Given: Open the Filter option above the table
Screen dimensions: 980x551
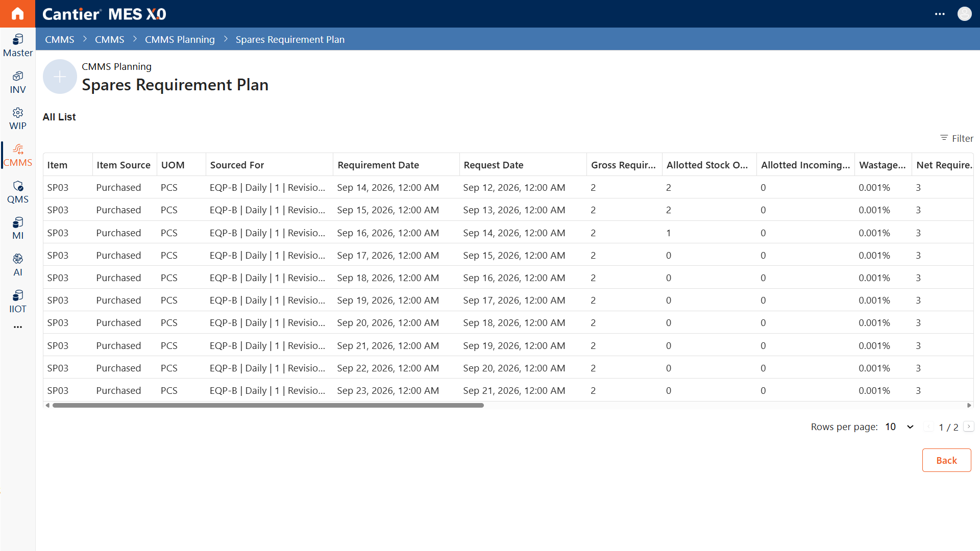Looking at the screenshot, I should click(x=957, y=138).
